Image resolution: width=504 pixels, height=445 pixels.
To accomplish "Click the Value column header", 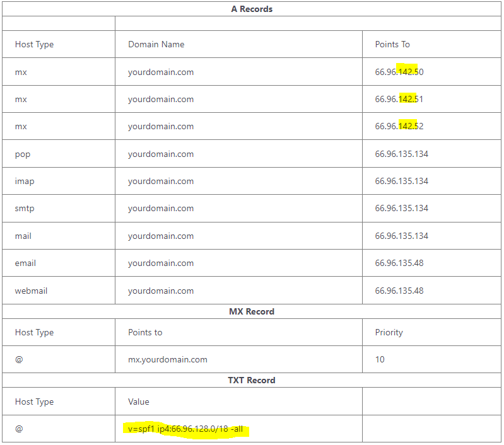I will [139, 402].
